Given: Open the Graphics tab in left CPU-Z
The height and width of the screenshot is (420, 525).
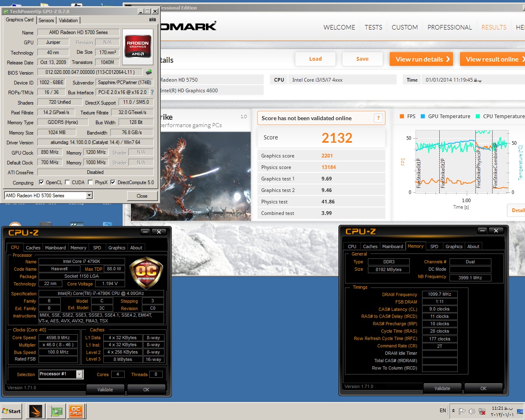Looking at the screenshot, I should 117,248.
